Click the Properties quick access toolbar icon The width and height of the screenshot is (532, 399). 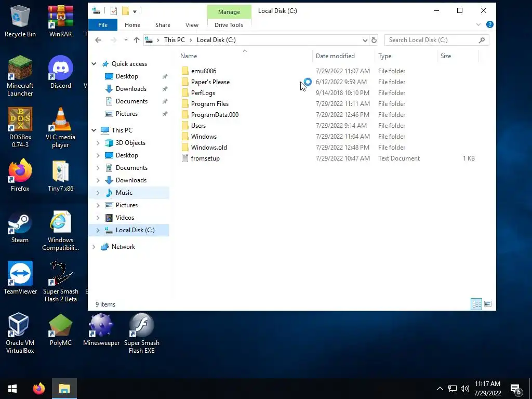114,11
